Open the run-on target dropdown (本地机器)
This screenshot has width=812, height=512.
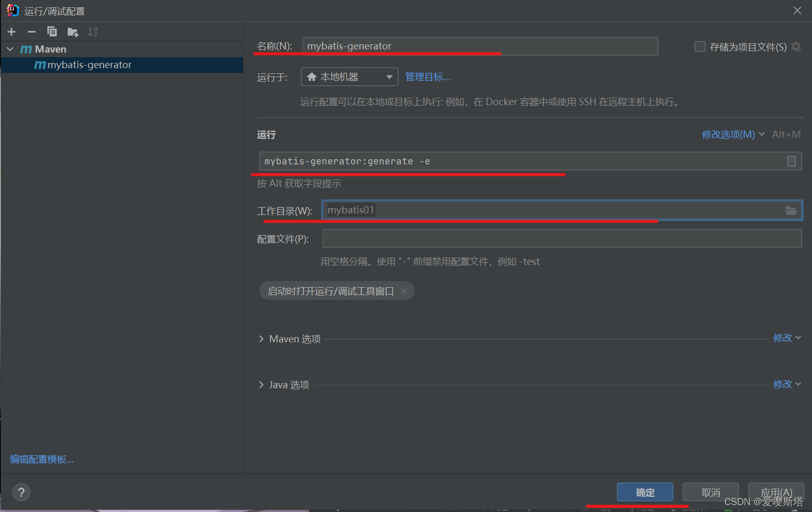point(349,77)
